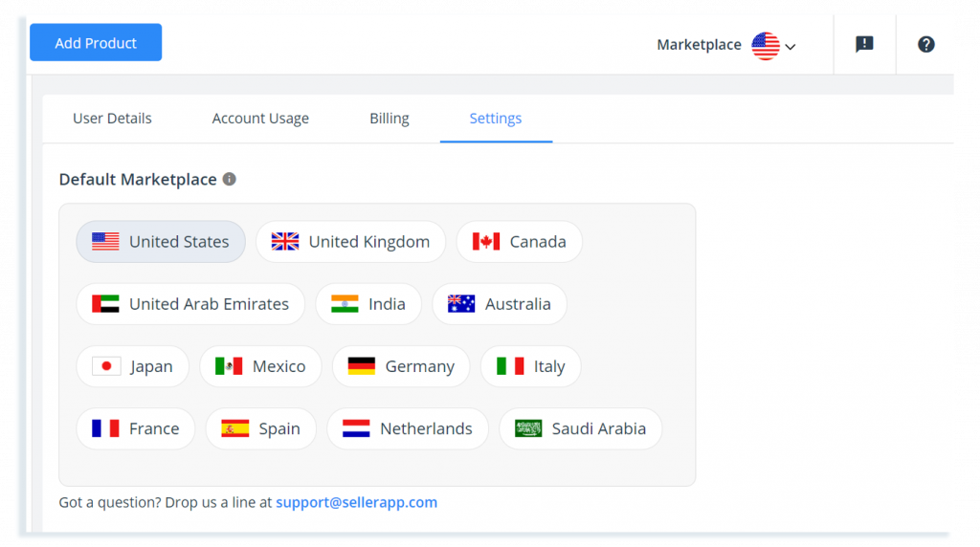Viewport: 980px width, 547px height.
Task: Set Germany as default marketplace
Action: click(x=401, y=366)
